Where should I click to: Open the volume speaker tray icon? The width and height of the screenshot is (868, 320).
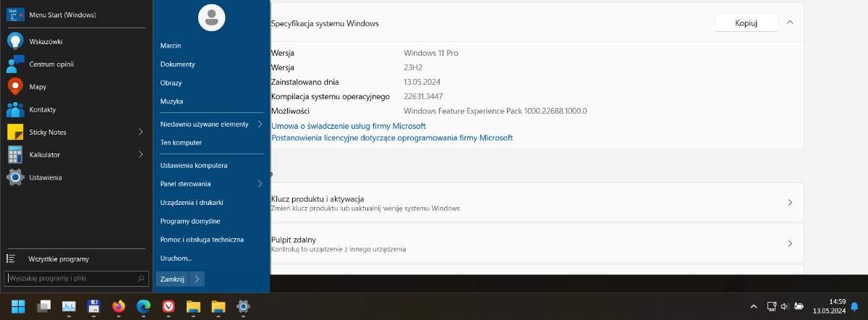click(x=784, y=306)
